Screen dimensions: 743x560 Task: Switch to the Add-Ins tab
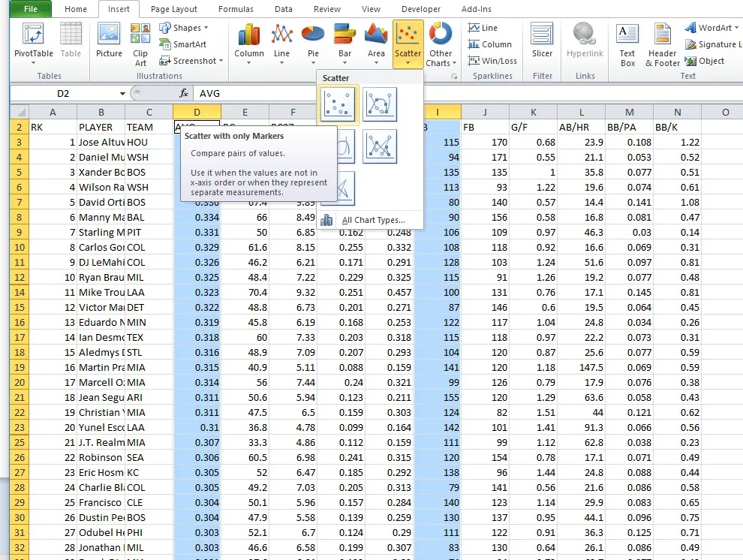point(477,9)
